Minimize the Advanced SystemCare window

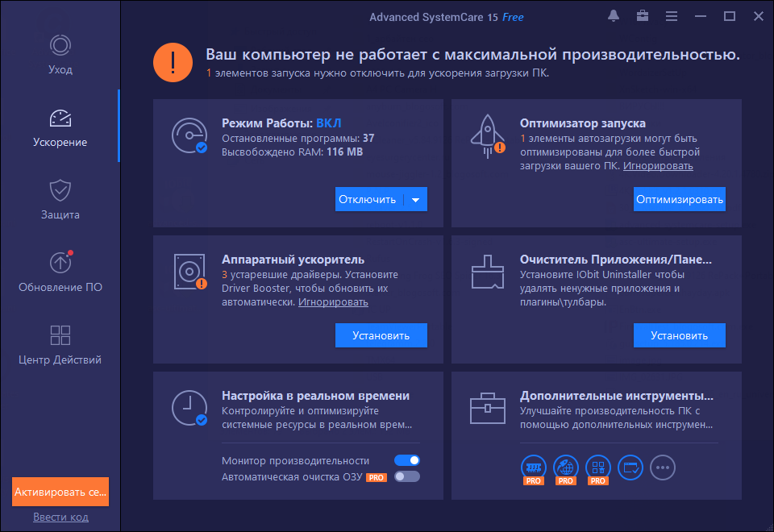701,16
